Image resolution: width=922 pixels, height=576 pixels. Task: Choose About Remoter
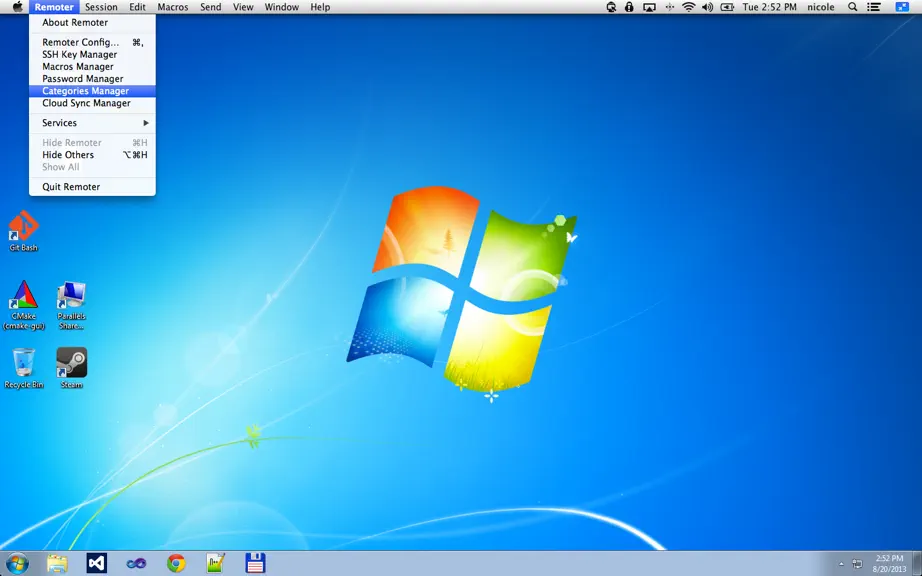point(92,22)
